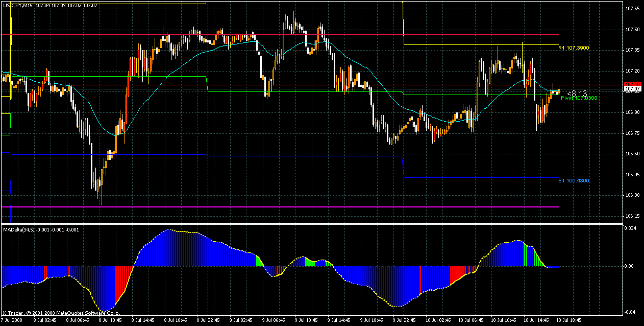
Task: Click the 10 Jul 10:45 time label
Action: click(x=505, y=321)
